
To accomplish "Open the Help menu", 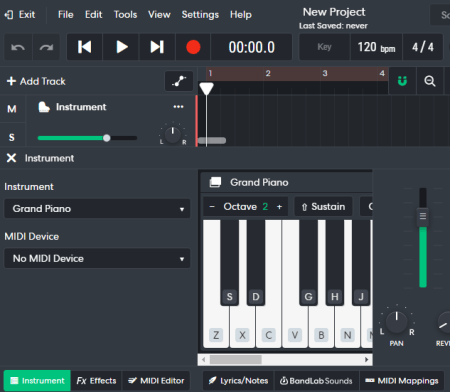I will pyautogui.click(x=241, y=15).
